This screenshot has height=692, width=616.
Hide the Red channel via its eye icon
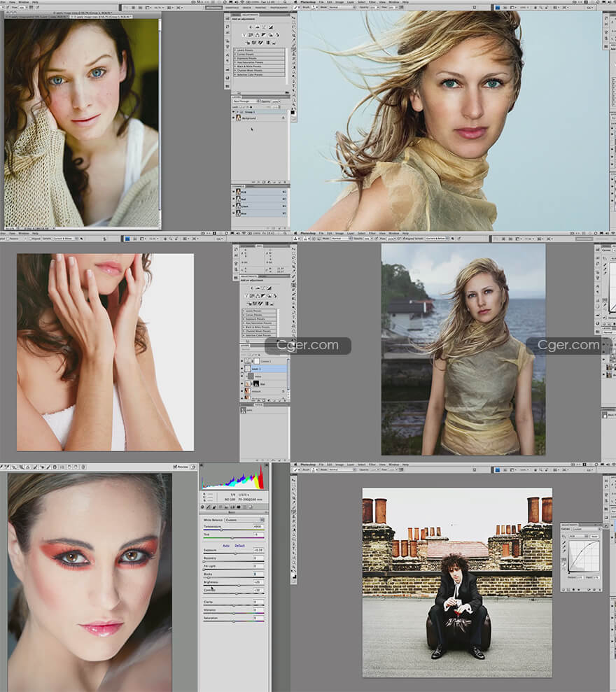point(234,199)
